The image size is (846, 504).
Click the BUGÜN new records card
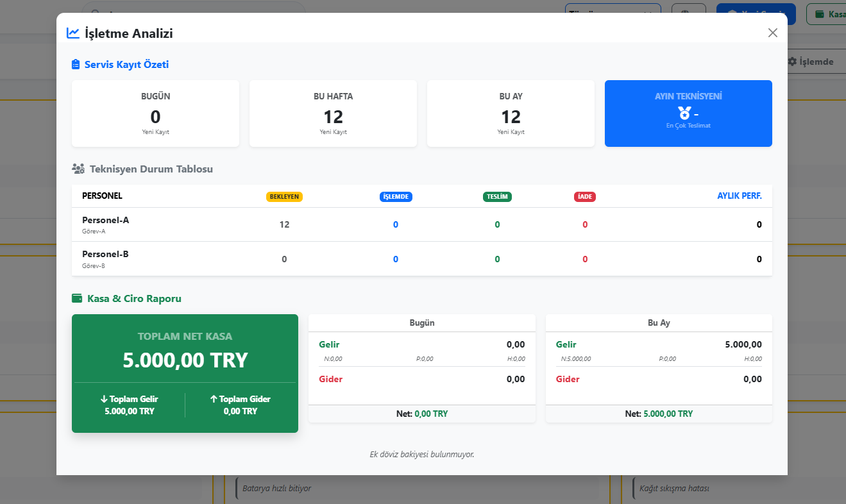tap(155, 113)
